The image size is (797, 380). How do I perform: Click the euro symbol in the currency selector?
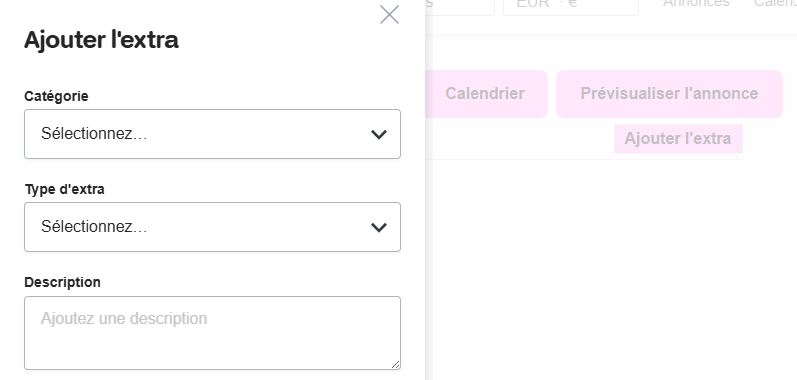(x=572, y=3)
